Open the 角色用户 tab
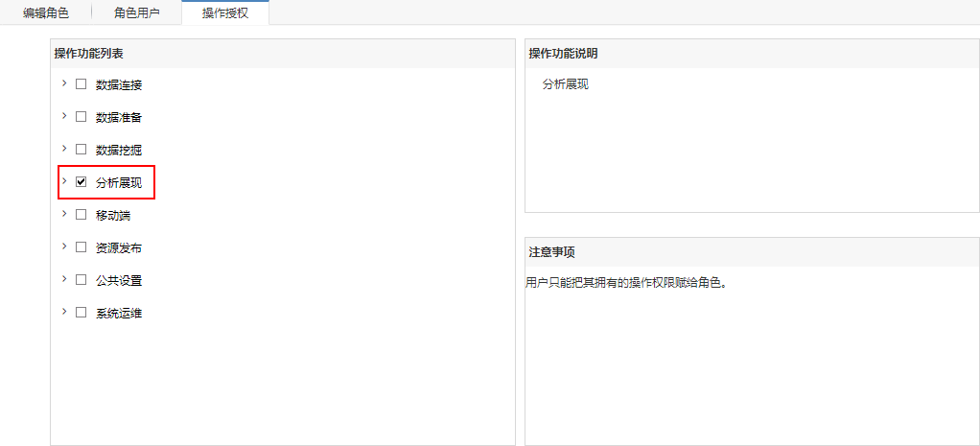The width and height of the screenshot is (980, 446). tap(137, 13)
